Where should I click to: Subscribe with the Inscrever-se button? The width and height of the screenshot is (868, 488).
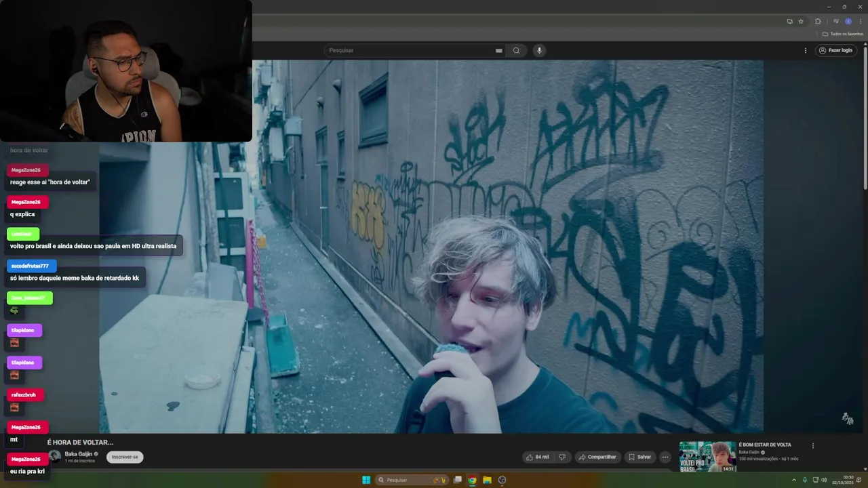point(125,457)
